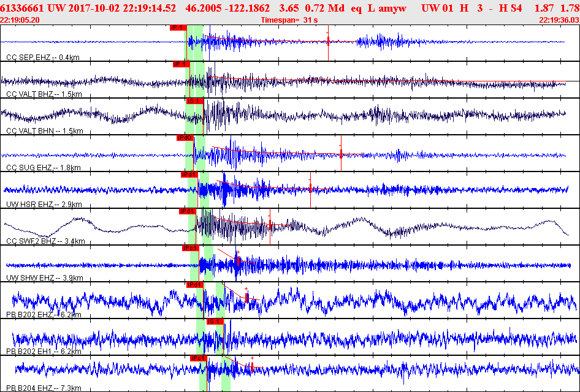Click the coda end marker on HSR EHZ trace
The width and height of the screenshot is (580, 392).
click(310, 189)
